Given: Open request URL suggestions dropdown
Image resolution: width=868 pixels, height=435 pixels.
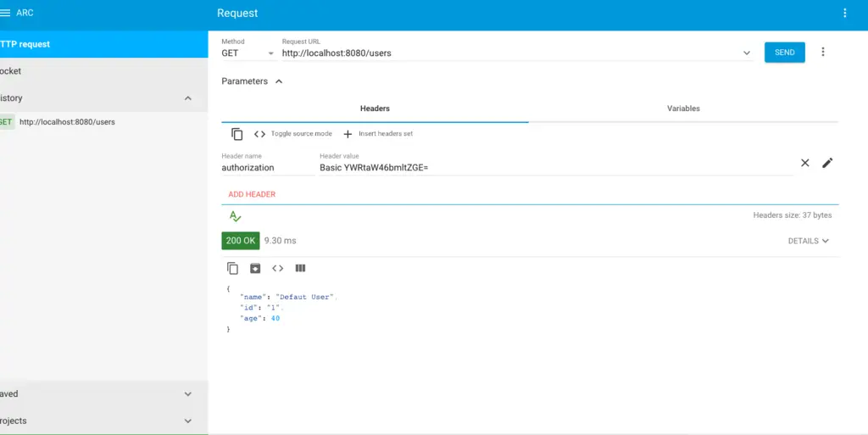Looking at the screenshot, I should [x=746, y=53].
